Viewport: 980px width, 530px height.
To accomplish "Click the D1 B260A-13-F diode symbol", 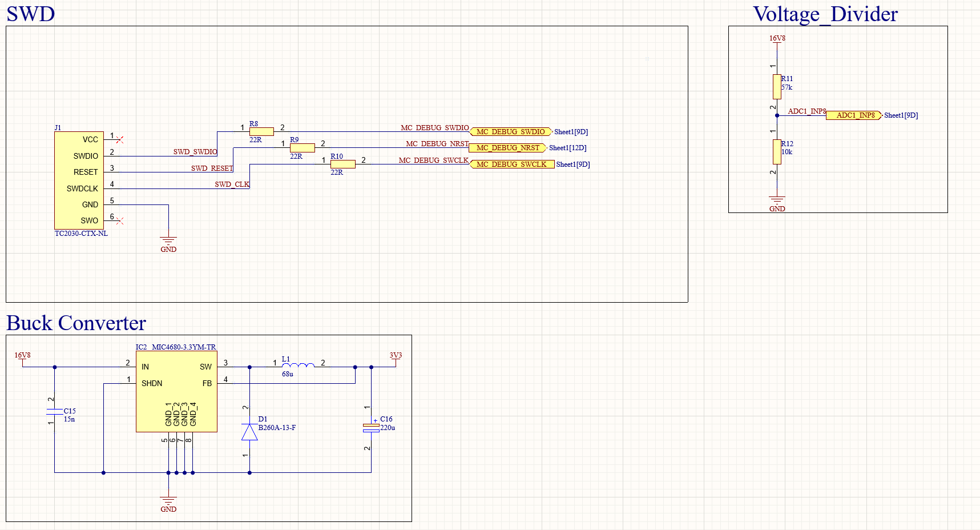I will click(249, 432).
